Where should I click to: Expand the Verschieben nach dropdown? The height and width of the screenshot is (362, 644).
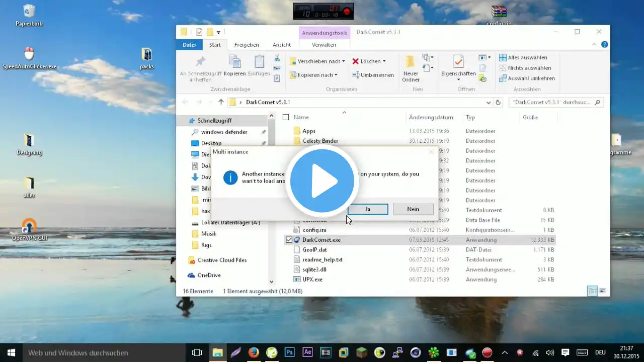tap(343, 61)
